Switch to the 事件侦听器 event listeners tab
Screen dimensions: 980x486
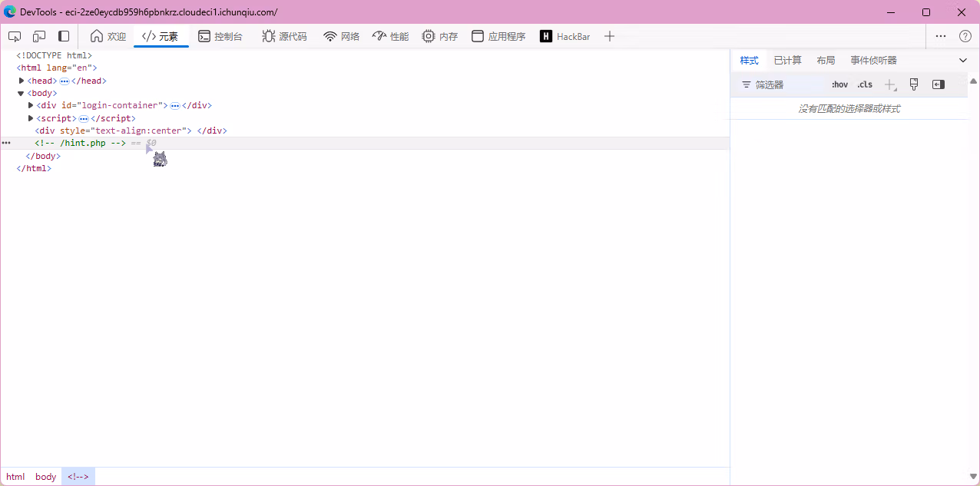pyautogui.click(x=873, y=61)
